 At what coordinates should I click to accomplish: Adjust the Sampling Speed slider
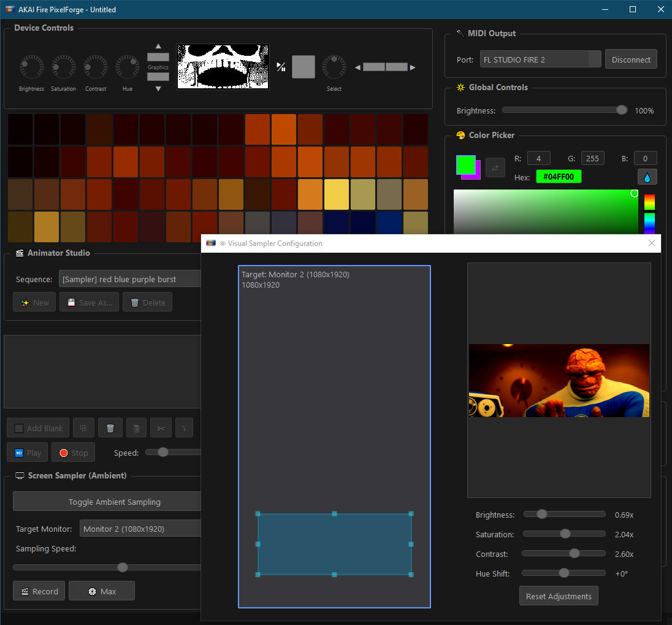107,567
